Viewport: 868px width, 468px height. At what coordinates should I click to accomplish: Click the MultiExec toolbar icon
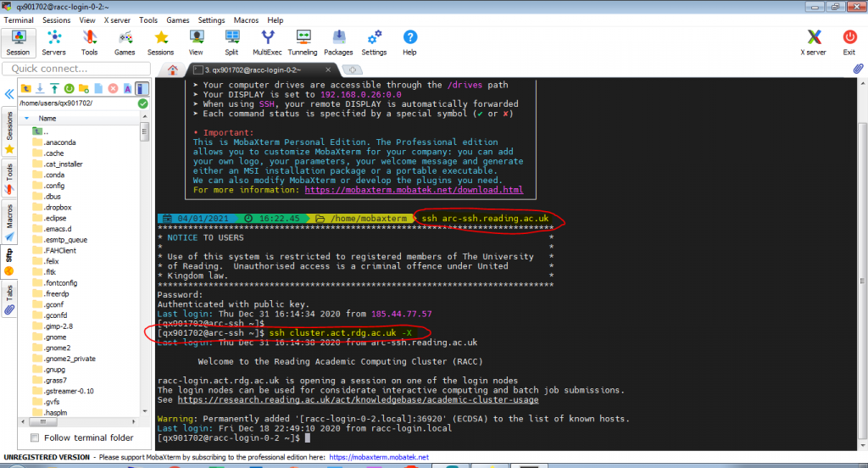pos(268,42)
